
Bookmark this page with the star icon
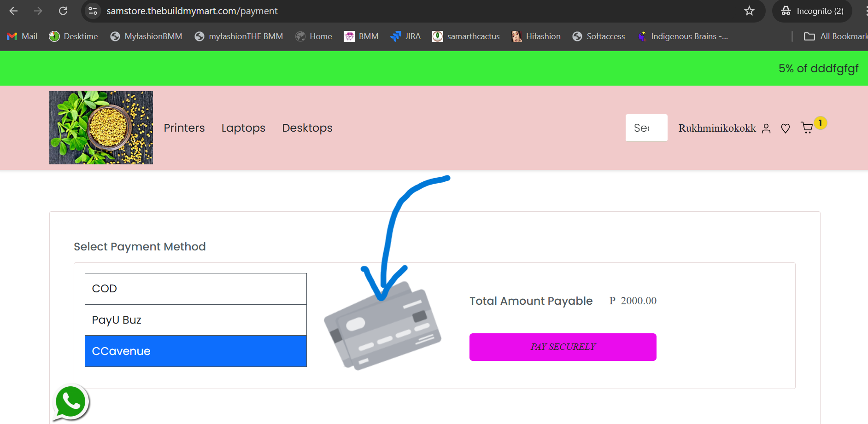749,11
